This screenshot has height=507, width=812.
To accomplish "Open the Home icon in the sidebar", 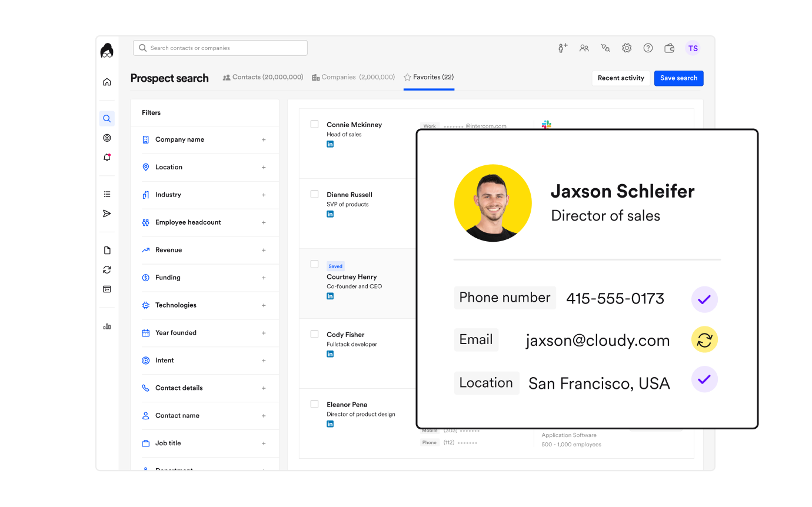I will [x=107, y=82].
